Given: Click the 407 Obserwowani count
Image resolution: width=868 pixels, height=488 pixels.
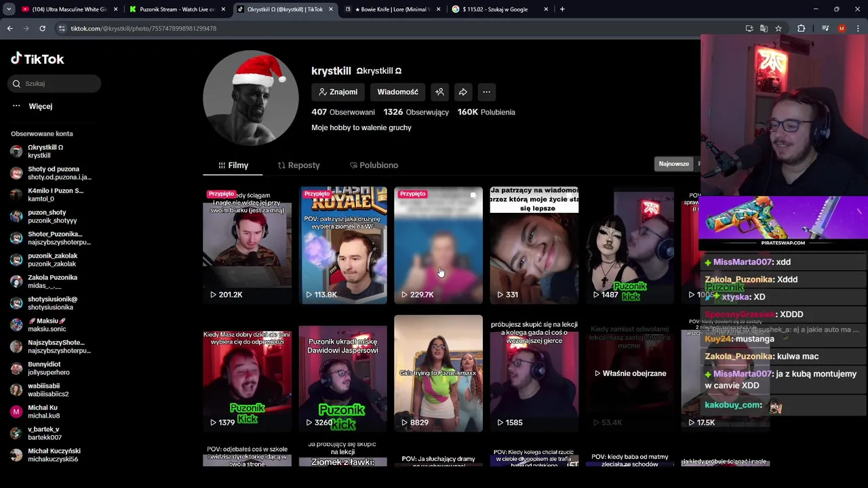Looking at the screenshot, I should pos(343,112).
